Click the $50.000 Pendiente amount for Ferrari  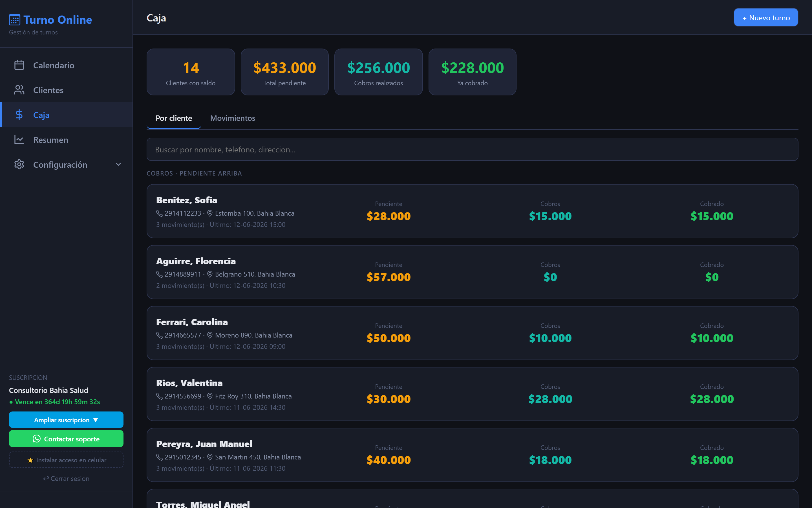tap(389, 338)
